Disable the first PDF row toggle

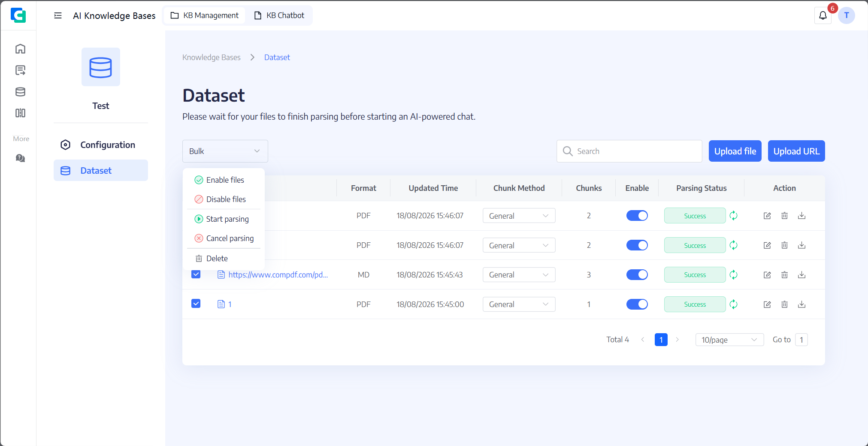coord(637,216)
